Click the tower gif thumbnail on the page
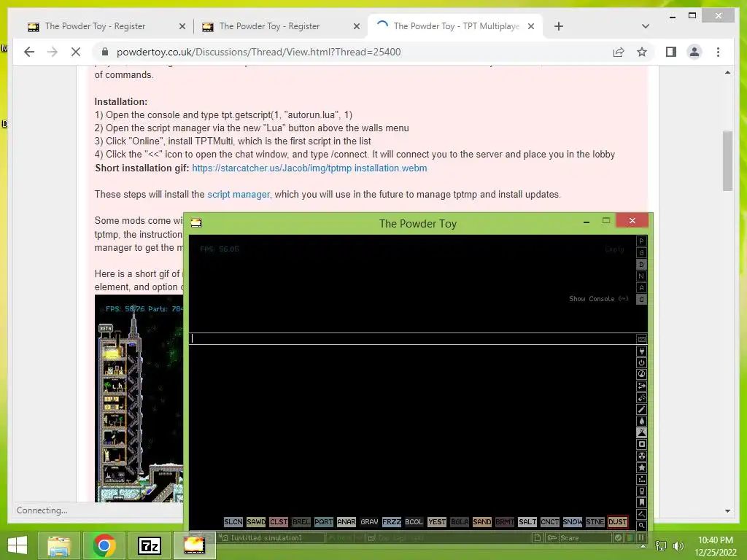Image resolution: width=747 pixels, height=560 pixels. [x=139, y=398]
